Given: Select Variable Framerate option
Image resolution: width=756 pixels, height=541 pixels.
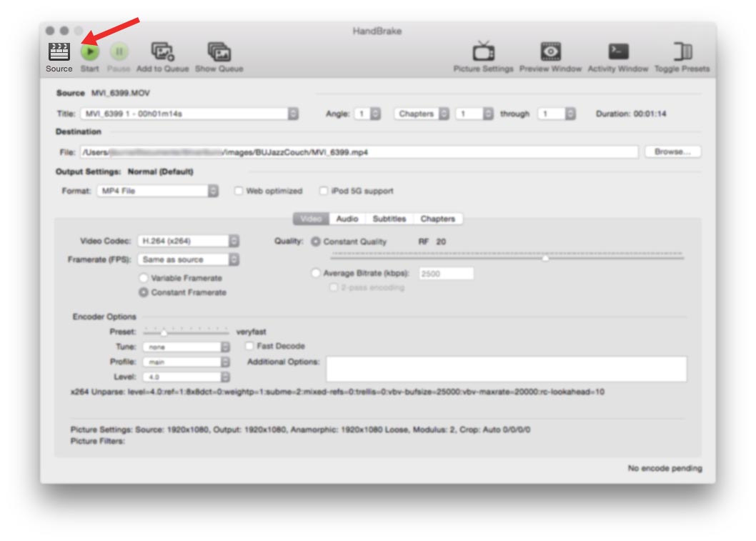Looking at the screenshot, I should 143,278.
